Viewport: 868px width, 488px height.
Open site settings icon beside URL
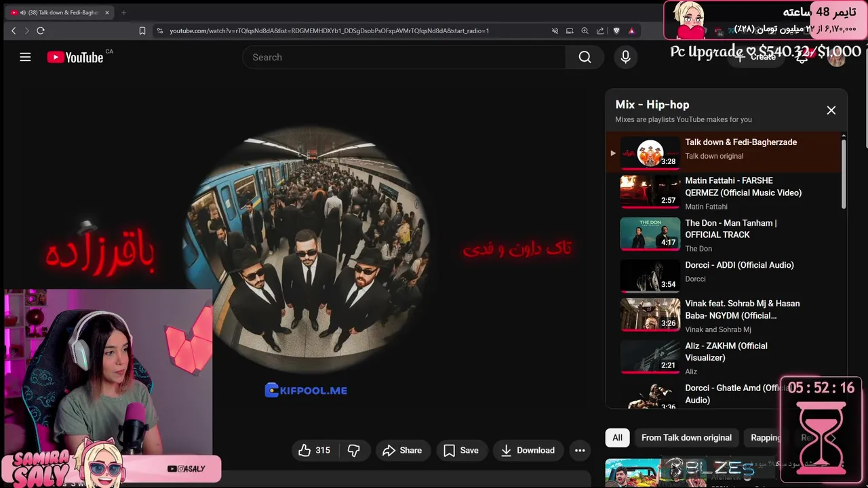(x=159, y=30)
